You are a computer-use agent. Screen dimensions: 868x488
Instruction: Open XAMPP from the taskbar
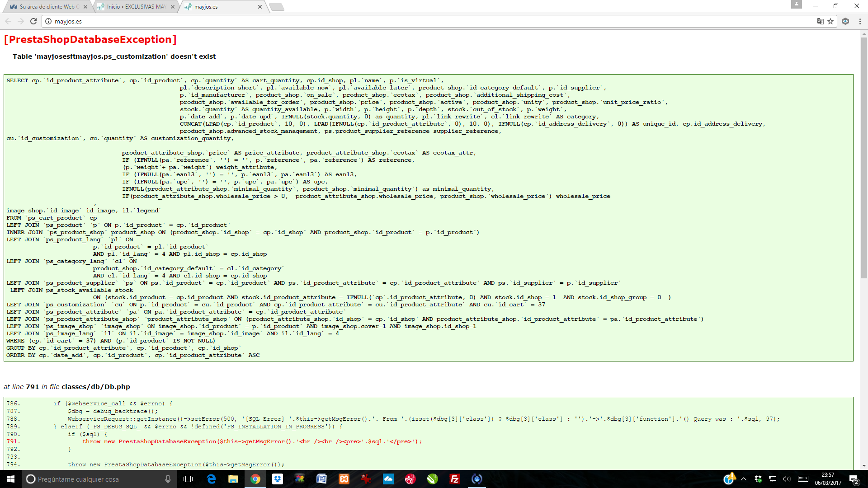(x=344, y=479)
